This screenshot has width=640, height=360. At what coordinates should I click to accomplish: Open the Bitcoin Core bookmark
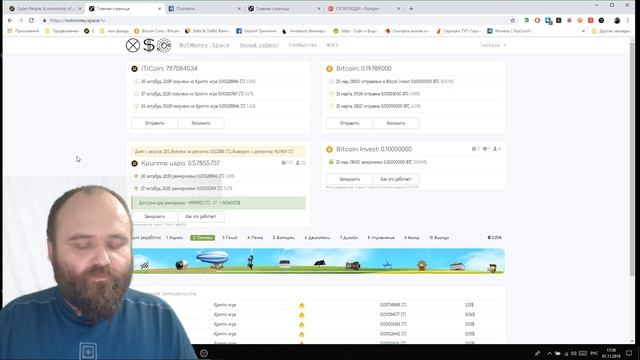click(x=157, y=31)
